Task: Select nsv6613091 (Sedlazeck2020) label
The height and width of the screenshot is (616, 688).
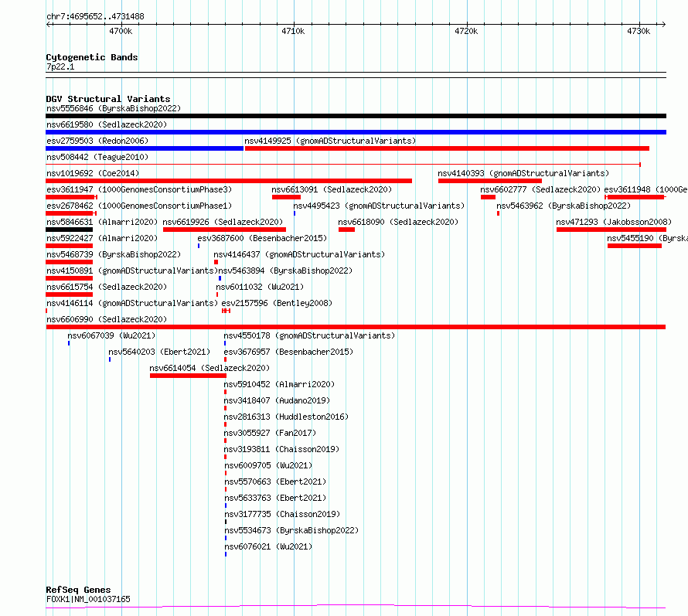Action: pos(332,189)
